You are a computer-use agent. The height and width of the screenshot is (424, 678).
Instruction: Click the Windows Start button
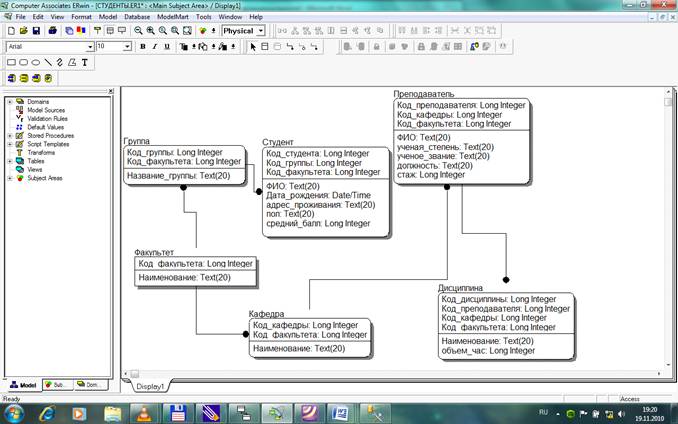18,411
